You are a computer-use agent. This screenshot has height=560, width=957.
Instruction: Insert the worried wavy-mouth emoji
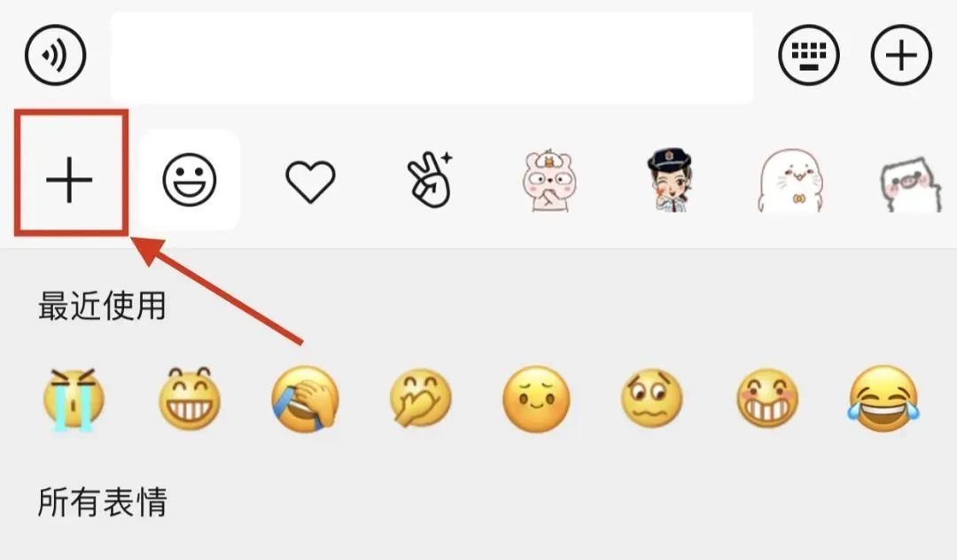pos(652,399)
